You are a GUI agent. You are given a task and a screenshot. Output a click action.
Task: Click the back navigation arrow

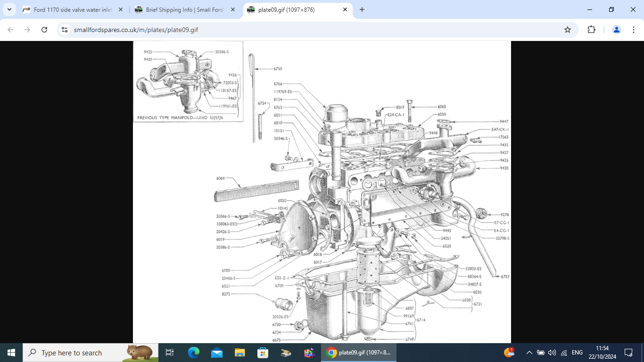pos(10,29)
